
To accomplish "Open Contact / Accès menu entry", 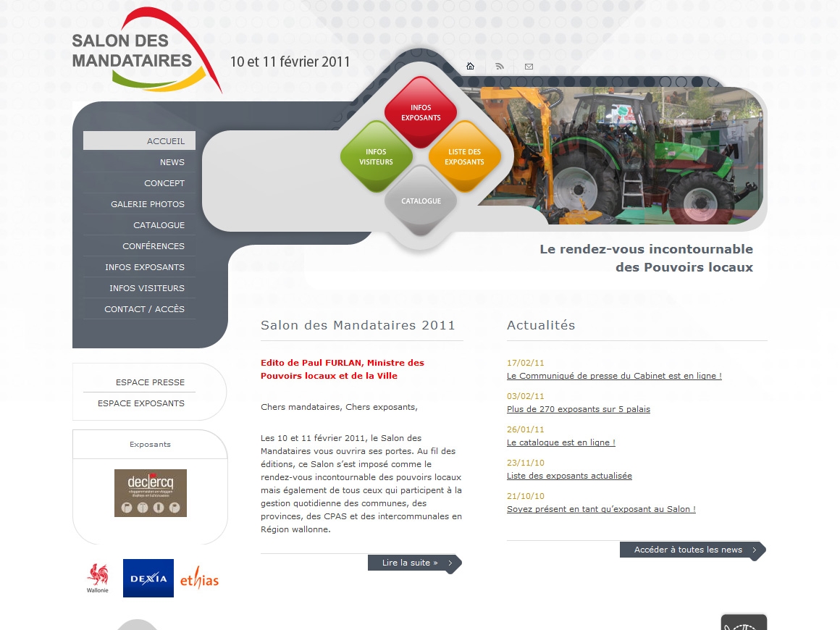I will point(144,309).
